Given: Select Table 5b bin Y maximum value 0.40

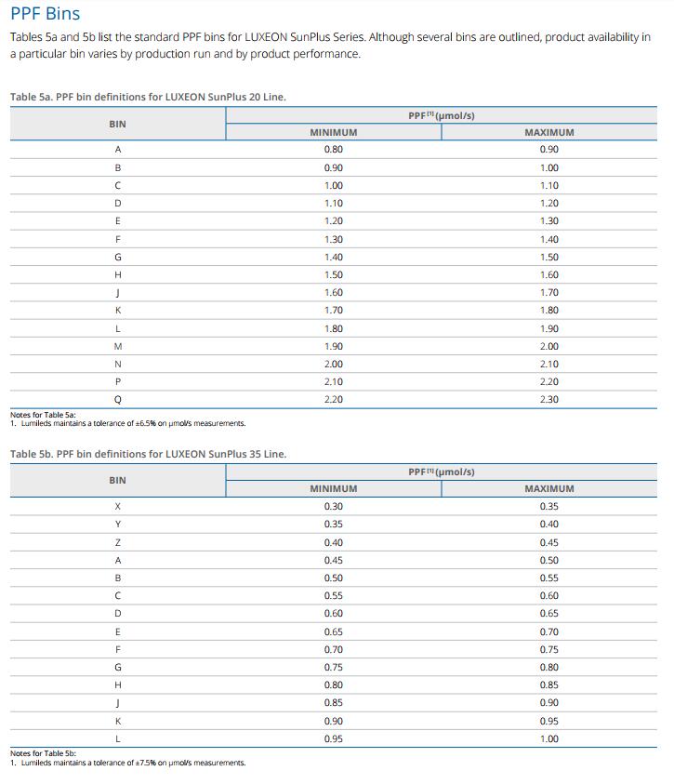Looking at the screenshot, I should point(549,525).
